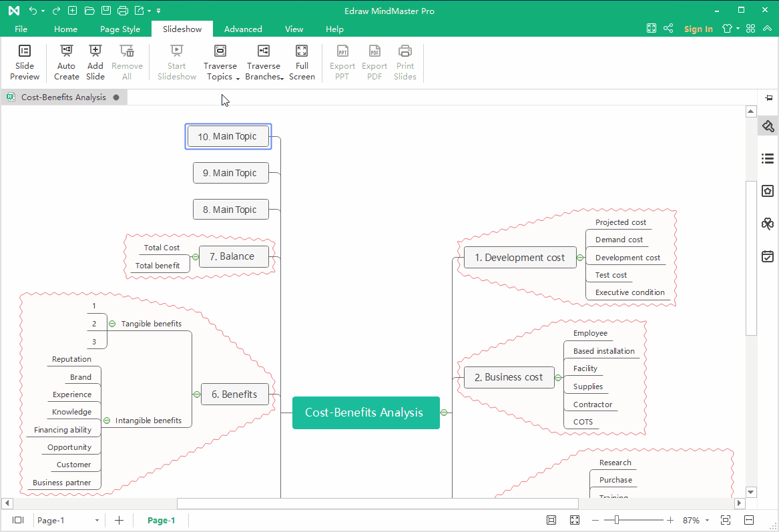
Task: Click Add Slide icon
Action: click(x=95, y=62)
